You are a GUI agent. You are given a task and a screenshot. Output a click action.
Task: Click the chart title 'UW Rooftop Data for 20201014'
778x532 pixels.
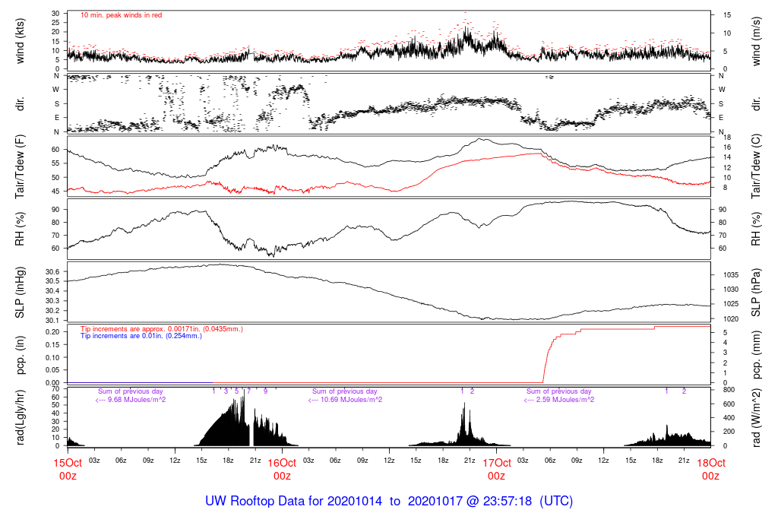pyautogui.click(x=294, y=501)
